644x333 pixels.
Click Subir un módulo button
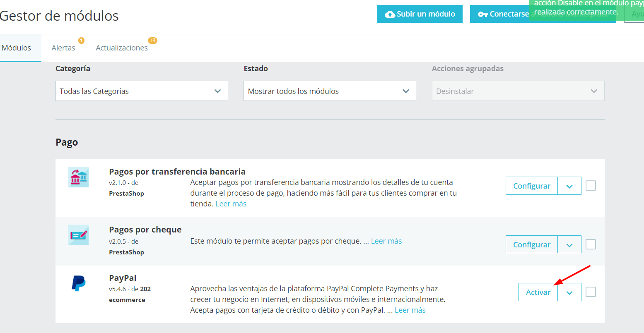point(420,14)
